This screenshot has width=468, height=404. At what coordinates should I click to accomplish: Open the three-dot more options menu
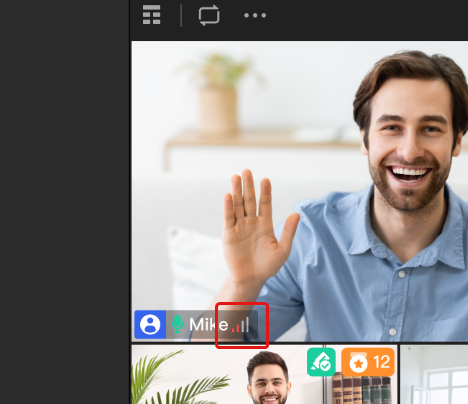tap(255, 15)
